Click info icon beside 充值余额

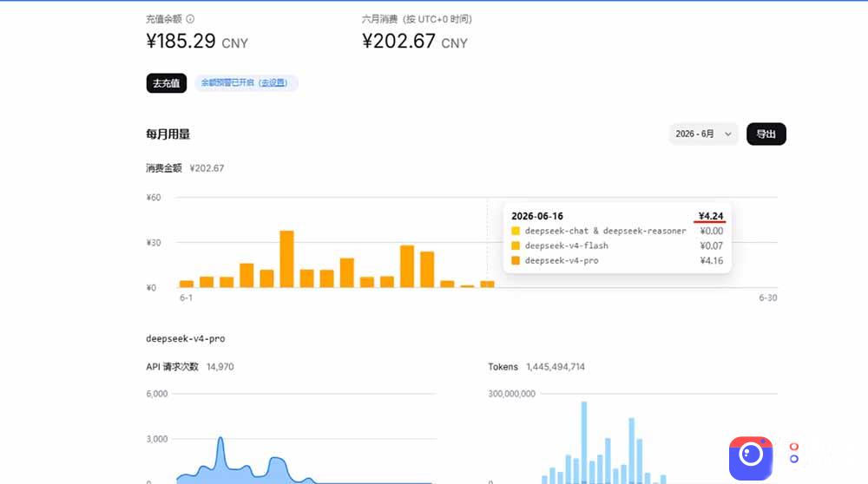pos(190,19)
